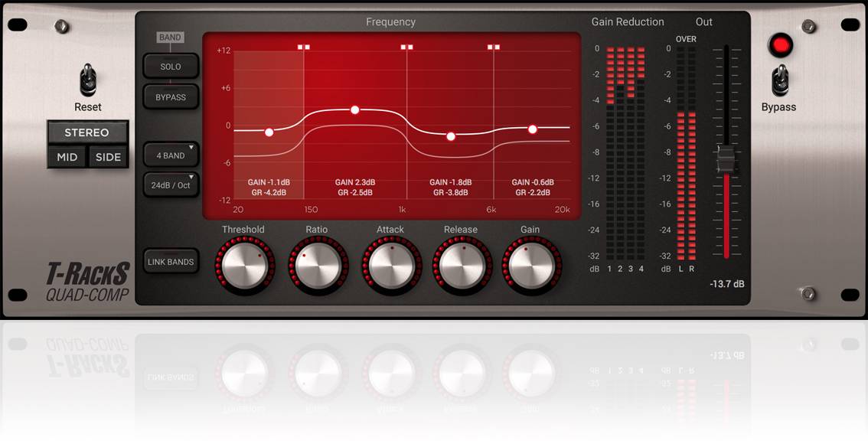Image resolution: width=868 pixels, height=444 pixels.
Task: Click the output level fader handle
Action: 725,159
